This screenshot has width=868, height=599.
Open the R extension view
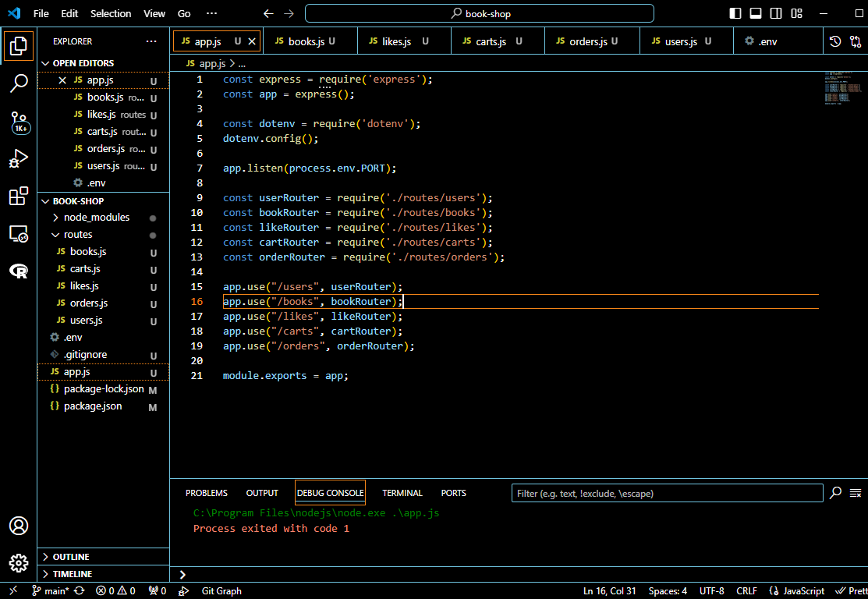18,271
